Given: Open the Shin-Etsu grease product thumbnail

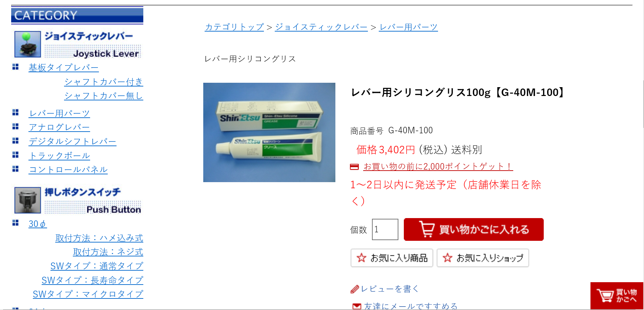Looking at the screenshot, I should 269,132.
